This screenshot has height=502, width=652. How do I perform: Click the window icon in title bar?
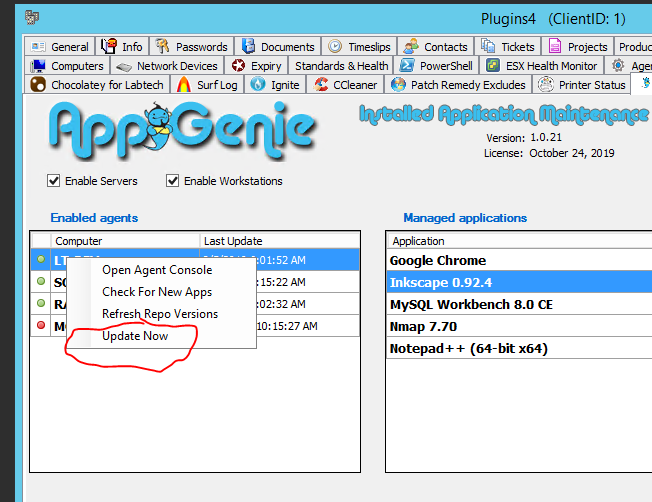(x=32, y=17)
